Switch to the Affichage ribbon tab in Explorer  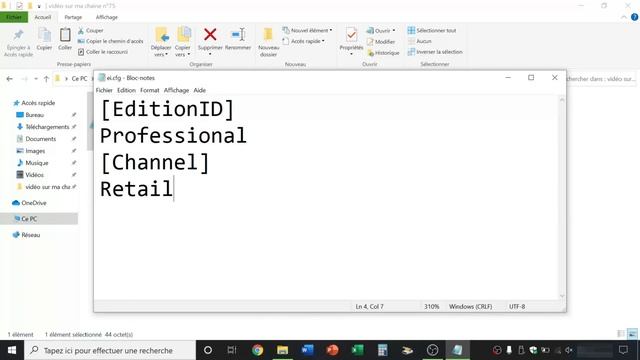[x=107, y=17]
